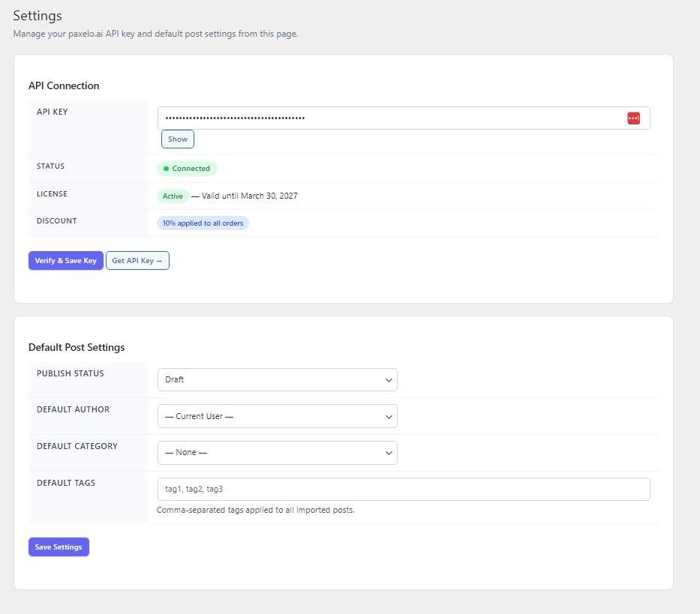Open the Publish Status dropdown chevron
This screenshot has height=614, width=700.
click(389, 380)
